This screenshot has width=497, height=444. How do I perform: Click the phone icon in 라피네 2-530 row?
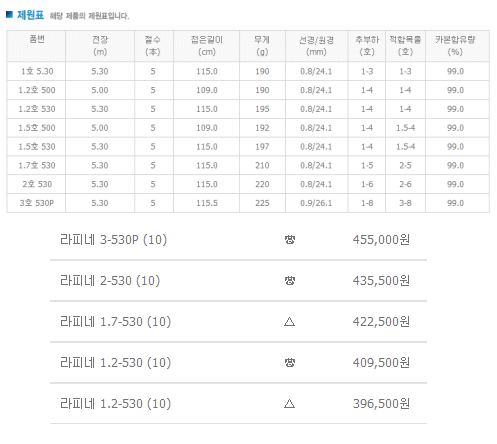click(289, 281)
